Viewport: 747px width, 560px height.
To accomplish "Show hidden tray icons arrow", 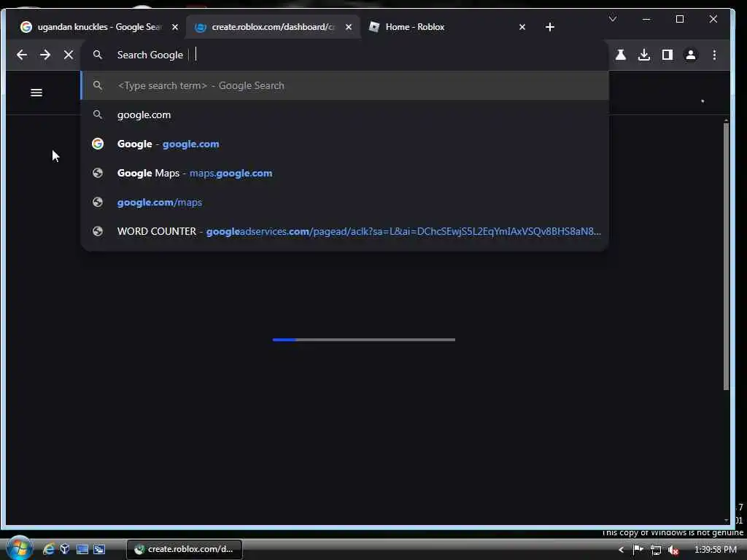I will coord(621,550).
